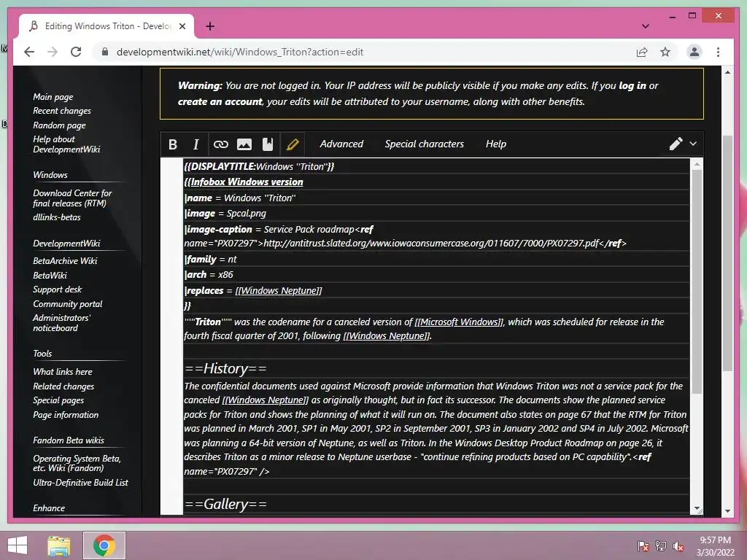
Task: Bookmark this tab with the star
Action: [665, 52]
